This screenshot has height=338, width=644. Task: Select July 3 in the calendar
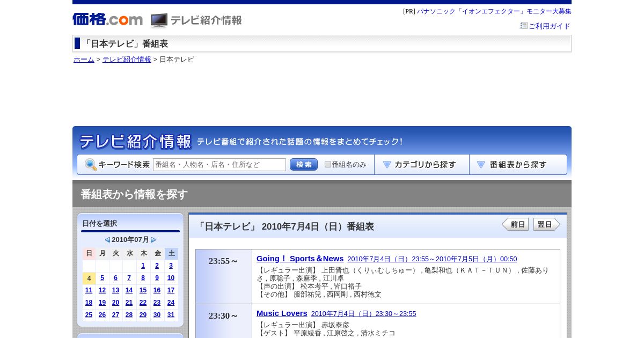point(171,266)
